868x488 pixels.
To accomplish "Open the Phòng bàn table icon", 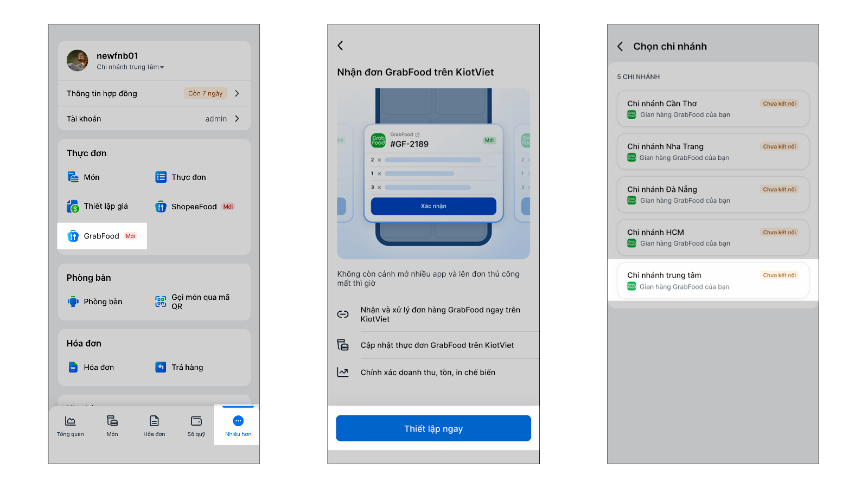I will point(73,301).
